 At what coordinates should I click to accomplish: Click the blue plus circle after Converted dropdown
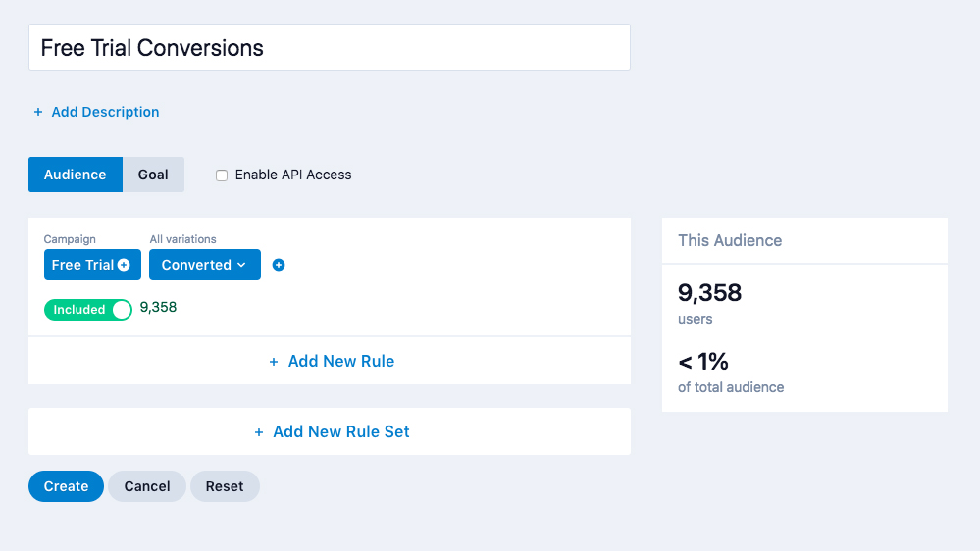[x=279, y=265]
